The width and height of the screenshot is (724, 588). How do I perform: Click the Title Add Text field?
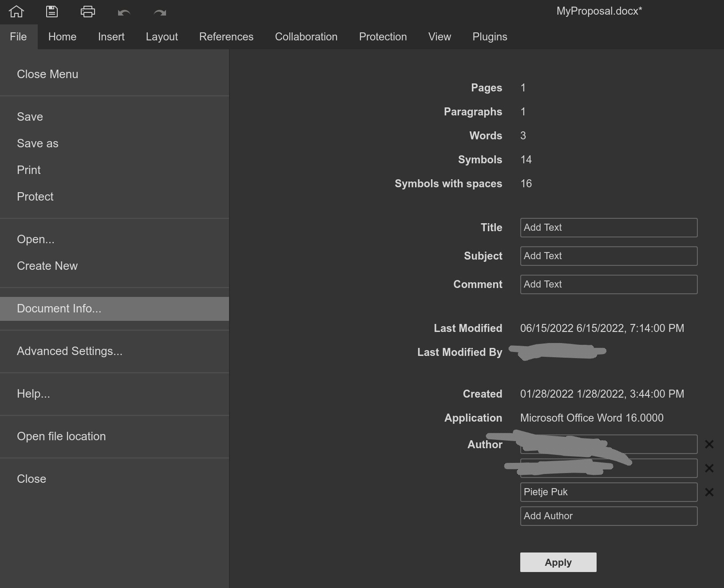[x=608, y=228]
